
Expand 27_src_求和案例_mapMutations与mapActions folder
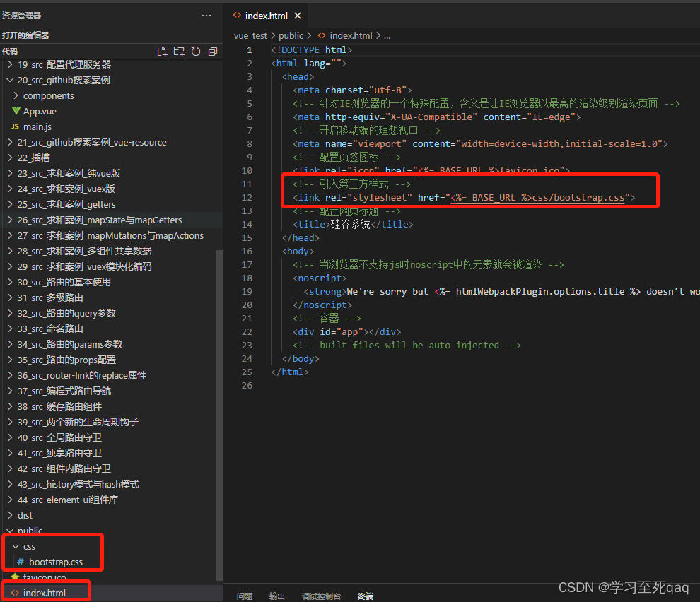point(110,235)
